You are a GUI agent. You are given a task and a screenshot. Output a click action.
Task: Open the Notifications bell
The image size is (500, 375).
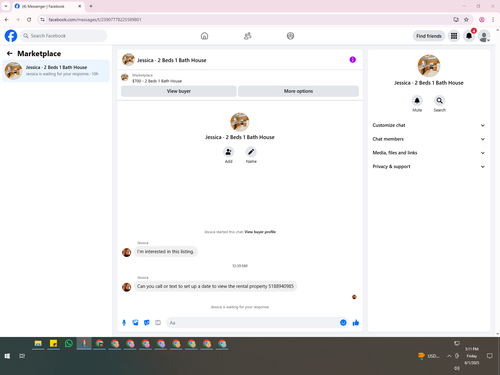click(x=469, y=36)
